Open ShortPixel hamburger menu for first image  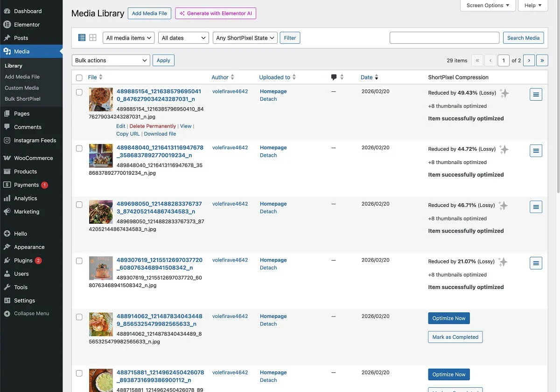[536, 94]
